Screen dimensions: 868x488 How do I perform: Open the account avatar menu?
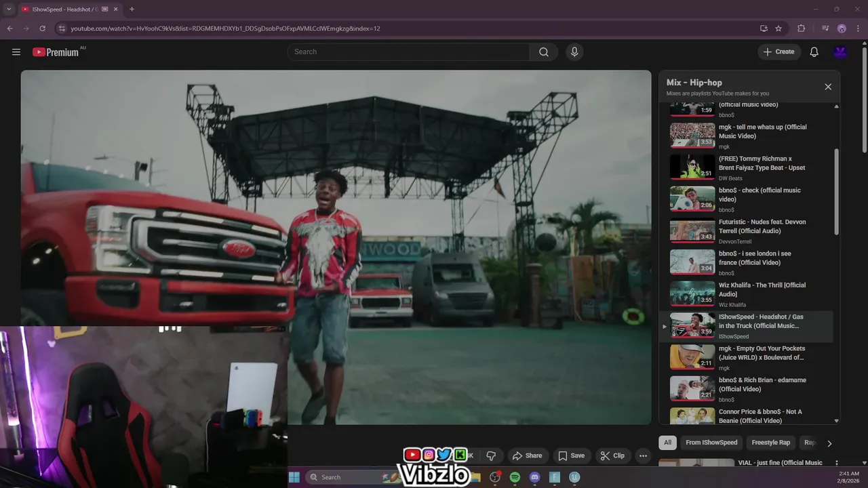(841, 52)
